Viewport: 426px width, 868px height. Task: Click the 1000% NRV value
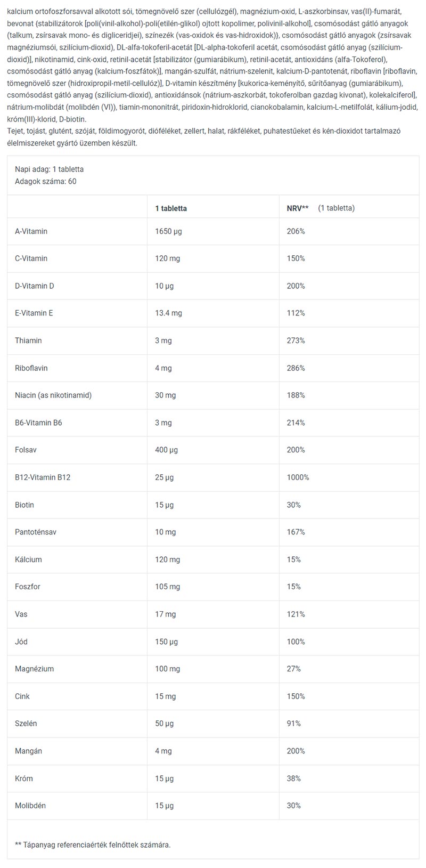[298, 477]
